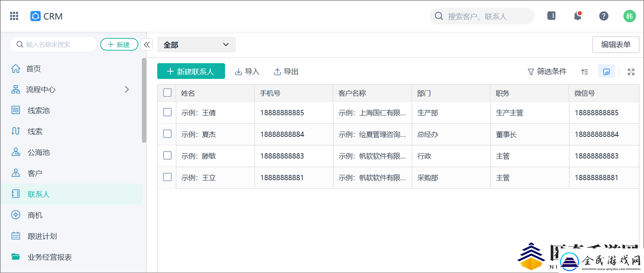Click the 客户 person icon
The height and width of the screenshot is (273, 644).
pos(16,173)
